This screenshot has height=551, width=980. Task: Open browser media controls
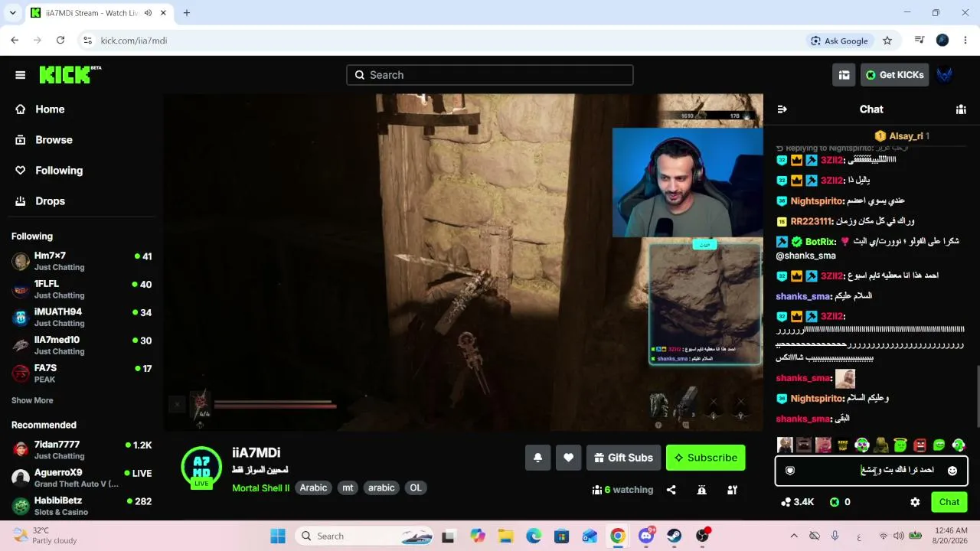point(920,41)
